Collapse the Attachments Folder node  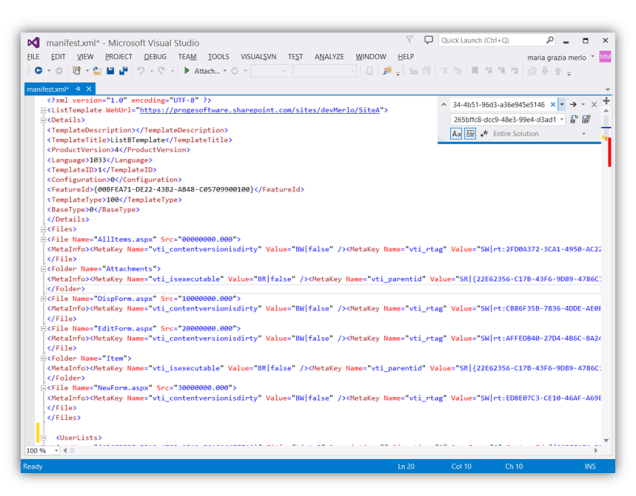point(43,269)
